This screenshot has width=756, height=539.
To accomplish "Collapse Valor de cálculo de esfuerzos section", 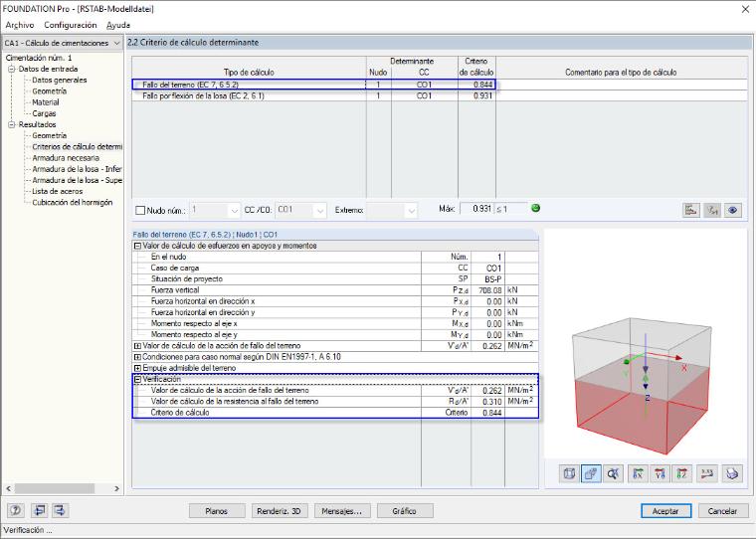I will point(137,246).
